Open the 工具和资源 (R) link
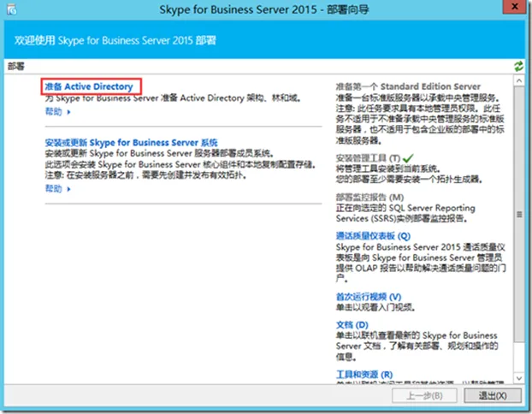 pyautogui.click(x=364, y=375)
